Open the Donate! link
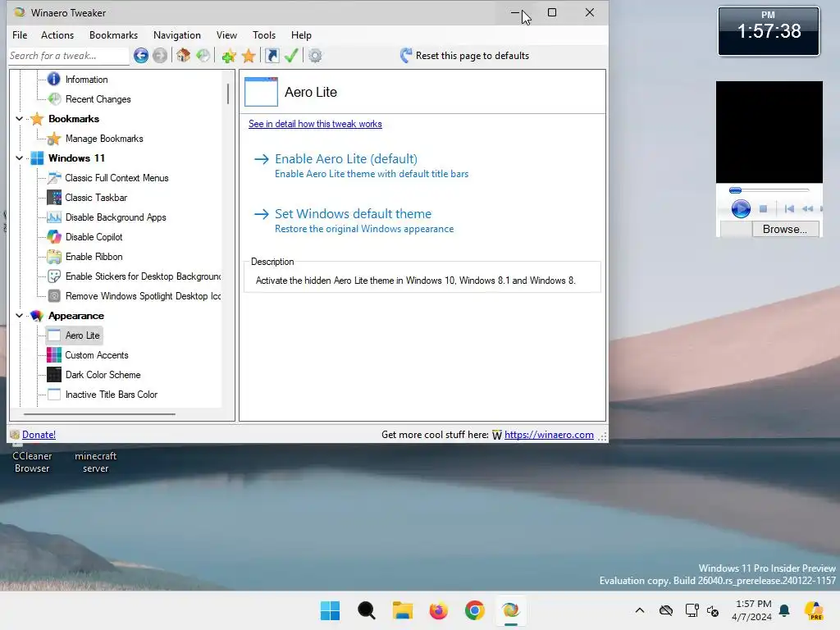Screen dimensions: 840x630 [39, 435]
